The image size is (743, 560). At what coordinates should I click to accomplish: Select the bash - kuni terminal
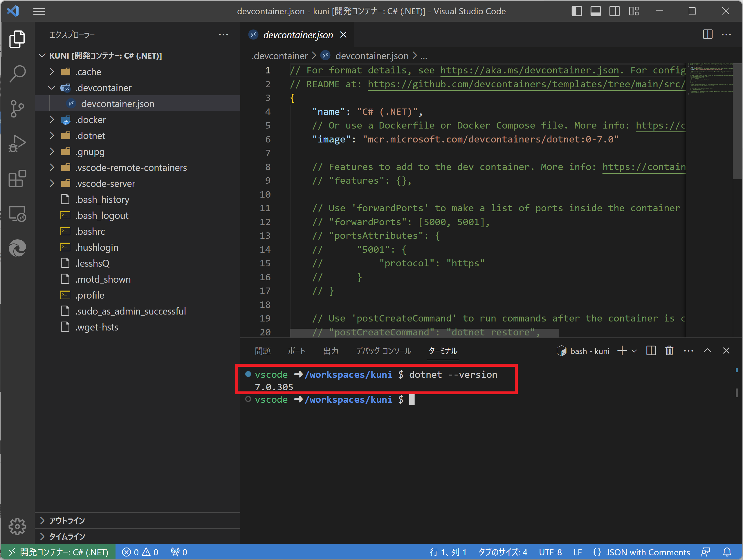(583, 351)
